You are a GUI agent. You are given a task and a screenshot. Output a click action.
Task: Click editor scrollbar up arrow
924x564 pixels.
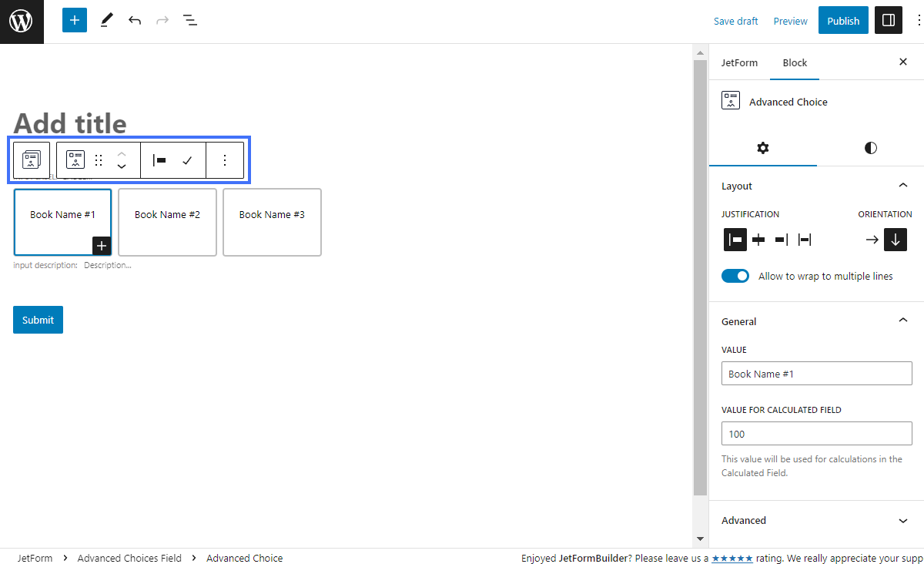pos(700,53)
